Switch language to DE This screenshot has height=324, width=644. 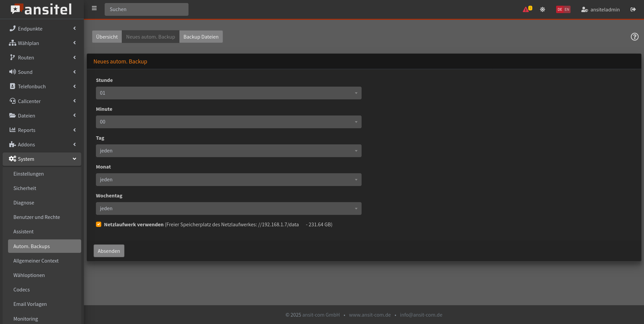coord(560,9)
